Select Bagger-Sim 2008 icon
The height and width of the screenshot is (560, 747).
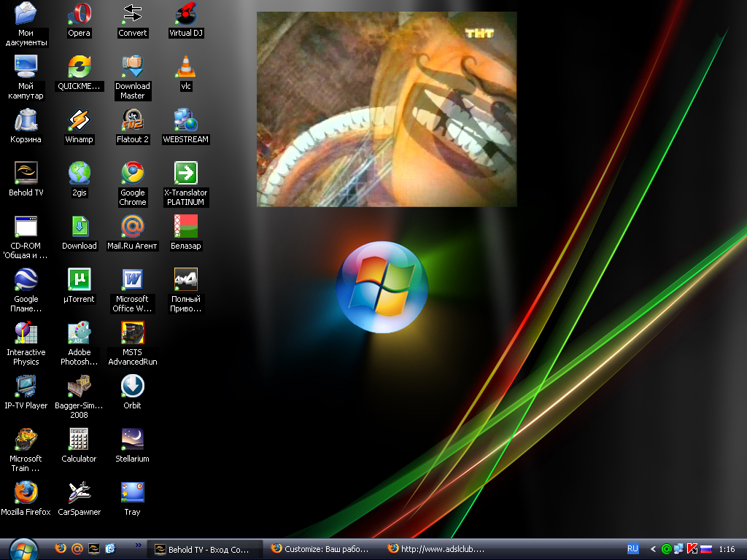79,386
